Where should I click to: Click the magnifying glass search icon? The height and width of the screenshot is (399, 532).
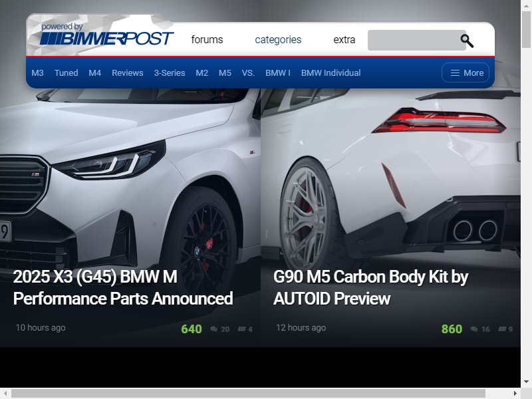[467, 41]
